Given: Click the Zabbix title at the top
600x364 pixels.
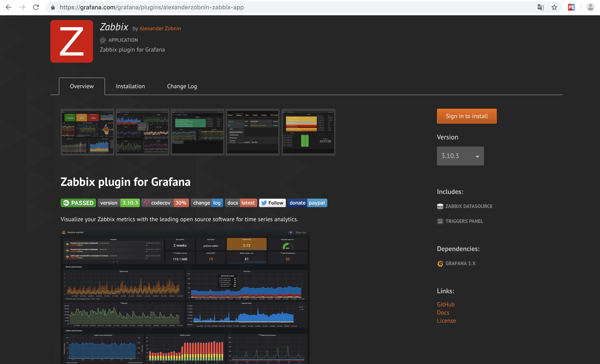Looking at the screenshot, I should 114,27.
